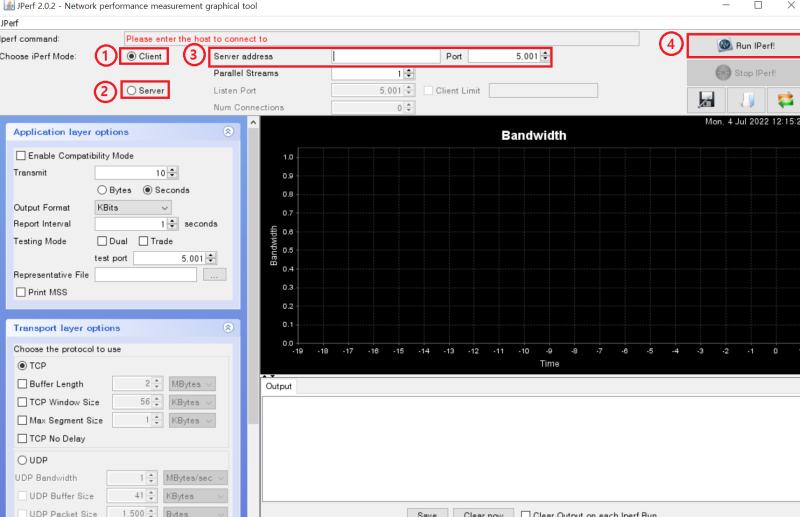This screenshot has width=800, height=517.
Task: Click the Clear now button
Action: (x=483, y=512)
